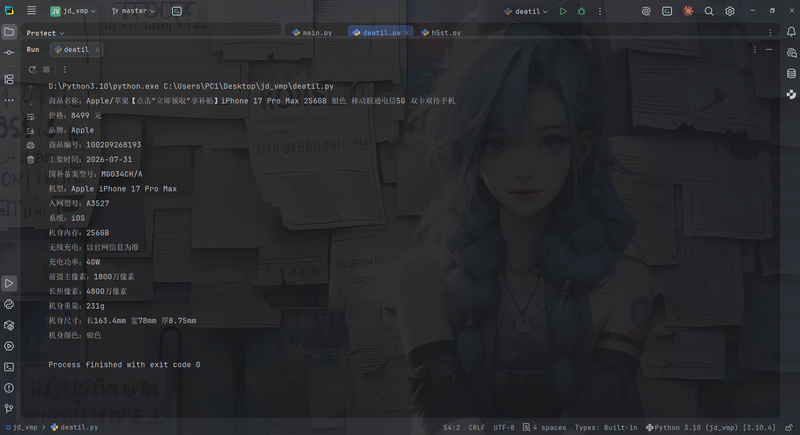Open the AI chat tool window
800x435 pixels.
[791, 53]
